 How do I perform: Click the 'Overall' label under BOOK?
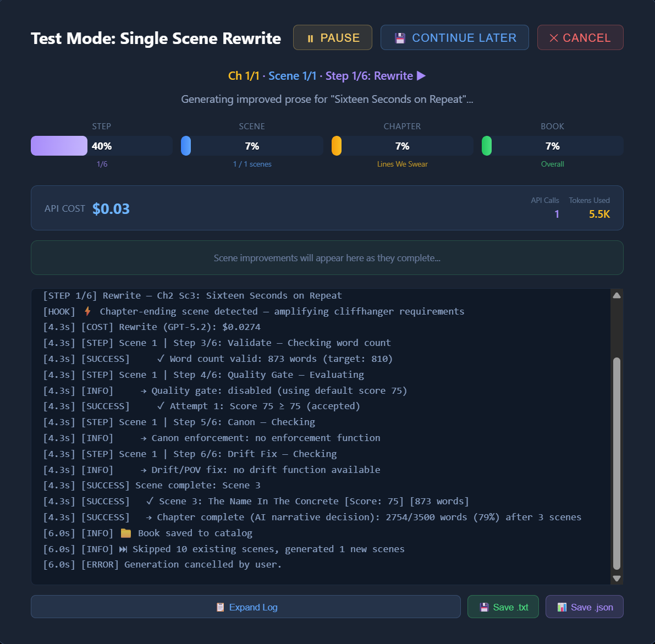click(x=552, y=164)
